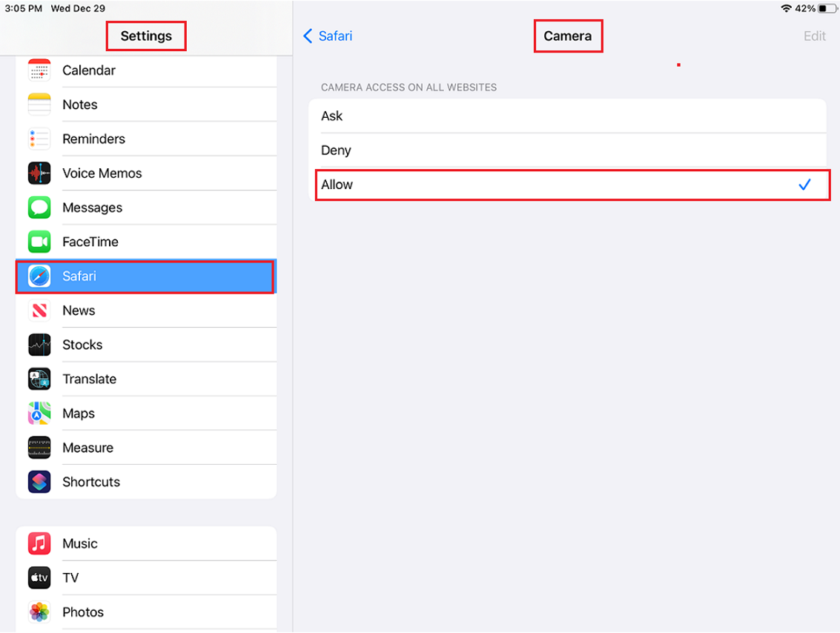This screenshot has width=840, height=633.
Task: Select the Calendar app icon
Action: coord(39,70)
